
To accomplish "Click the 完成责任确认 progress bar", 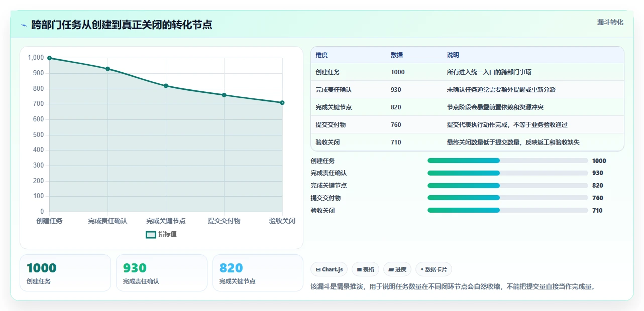I will (507, 173).
